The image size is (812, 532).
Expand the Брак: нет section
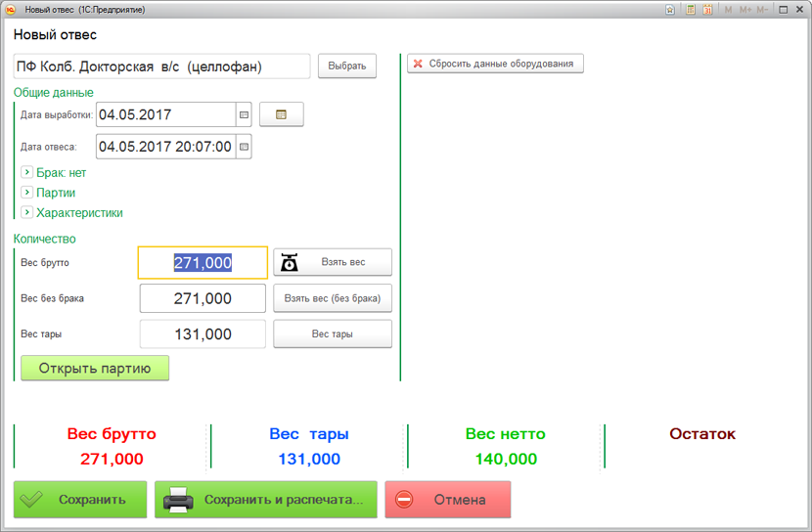pyautogui.click(x=27, y=173)
